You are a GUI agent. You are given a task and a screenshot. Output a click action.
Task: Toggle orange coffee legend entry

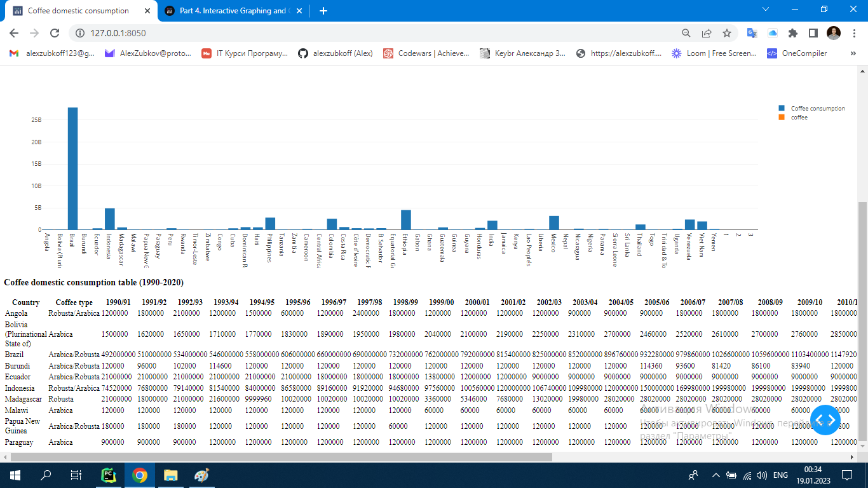794,118
